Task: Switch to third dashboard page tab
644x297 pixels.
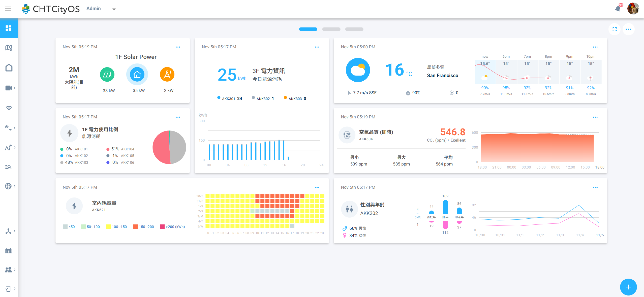Action: point(354,29)
